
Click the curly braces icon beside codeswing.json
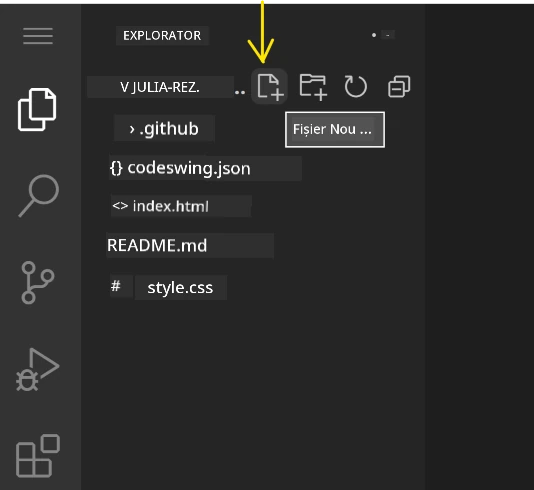click(116, 168)
